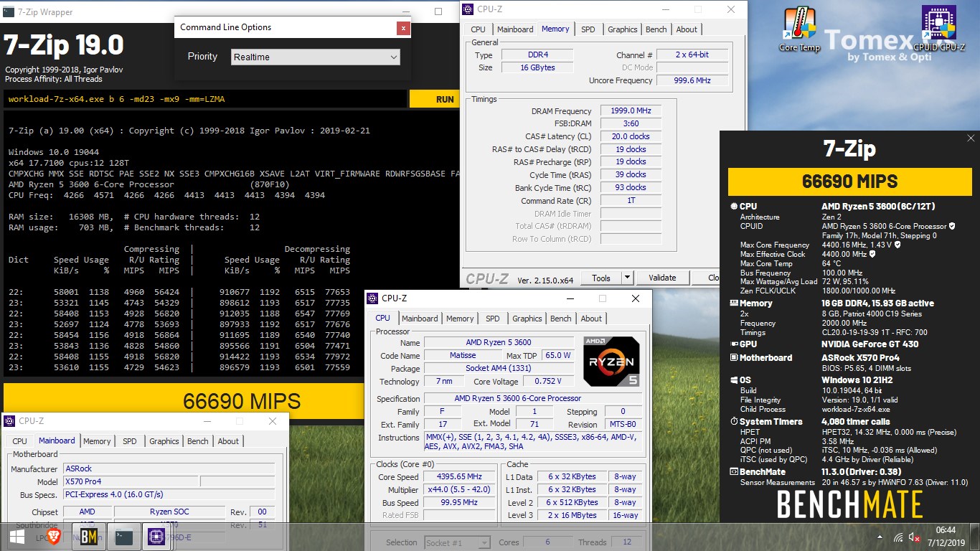
Task: Switch to CPU-Z taskbar icon
Action: click(x=156, y=537)
